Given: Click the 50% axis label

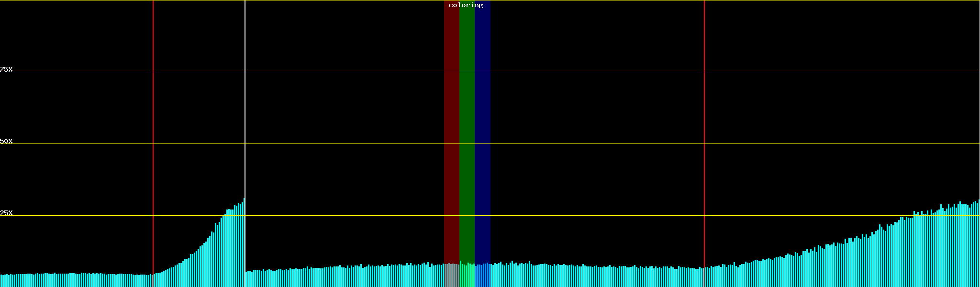Looking at the screenshot, I should [6, 141].
